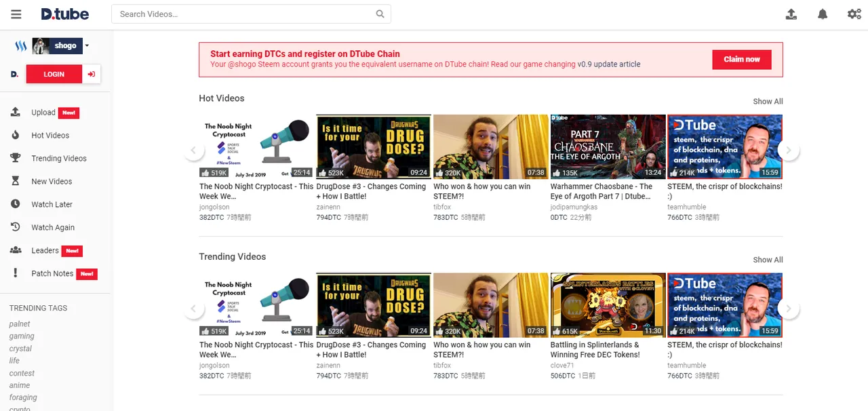Advance Hot Videos carousel right arrow

point(788,151)
